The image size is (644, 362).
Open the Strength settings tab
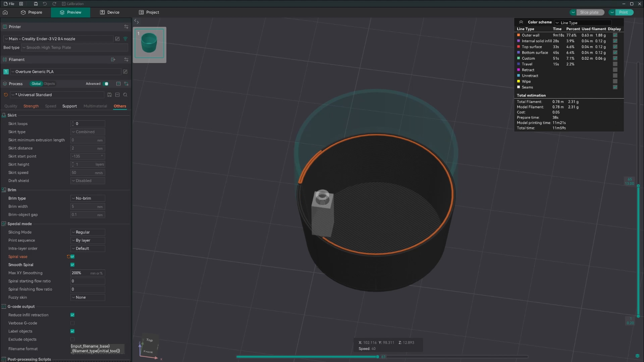[31, 106]
